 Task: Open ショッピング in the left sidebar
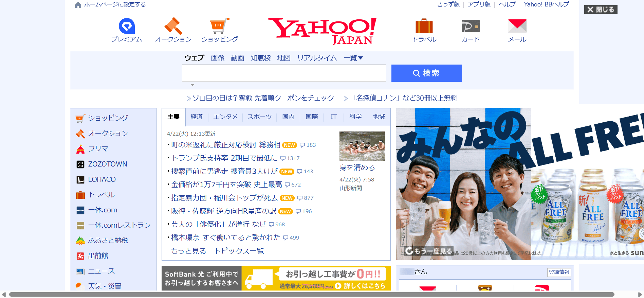108,118
